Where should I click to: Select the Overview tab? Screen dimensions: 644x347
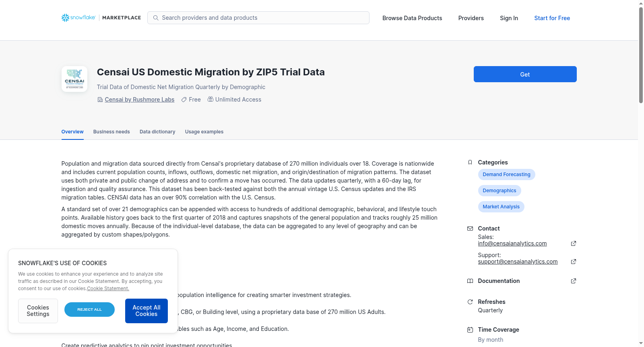point(72,132)
